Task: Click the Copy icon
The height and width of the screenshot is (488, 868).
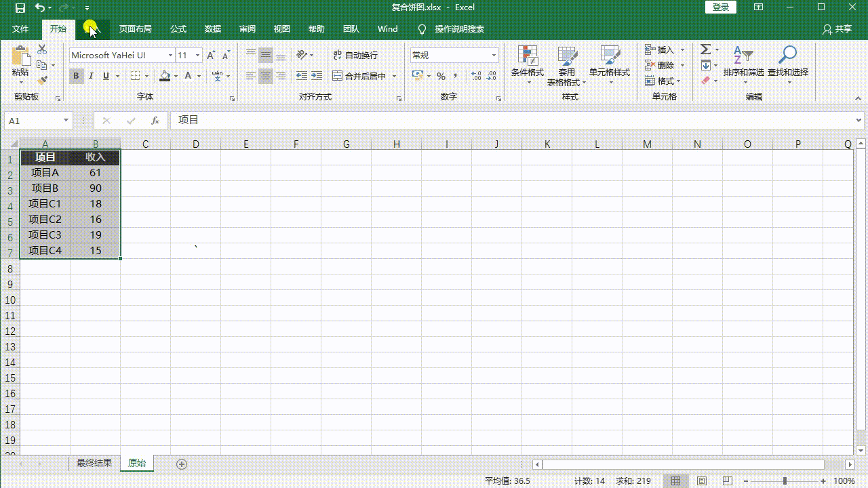Action: [42, 65]
